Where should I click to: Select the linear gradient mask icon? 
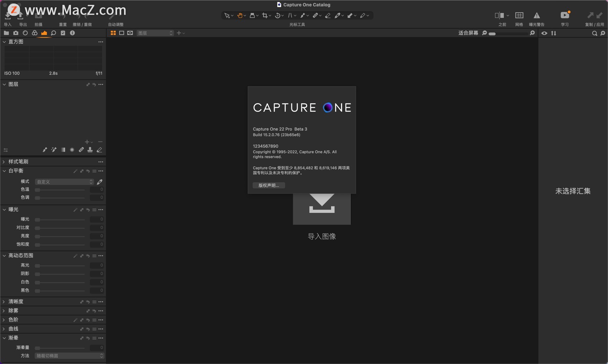[x=63, y=150]
